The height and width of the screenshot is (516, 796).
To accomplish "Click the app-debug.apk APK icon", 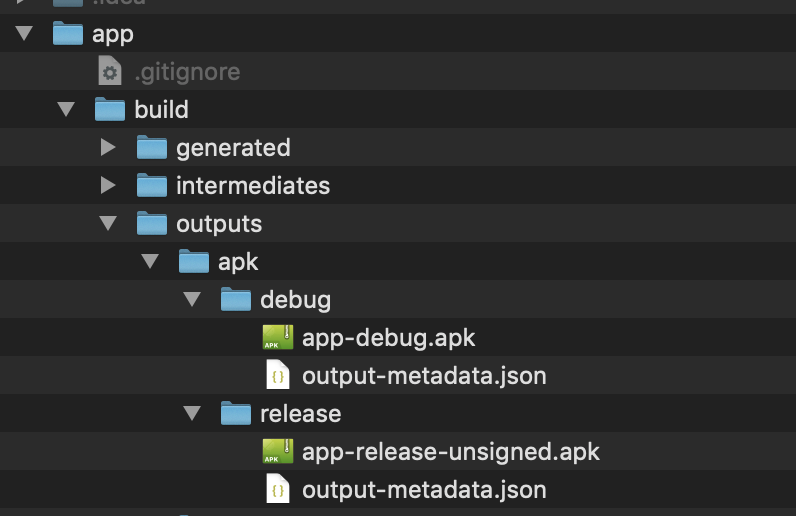I will pos(278,337).
